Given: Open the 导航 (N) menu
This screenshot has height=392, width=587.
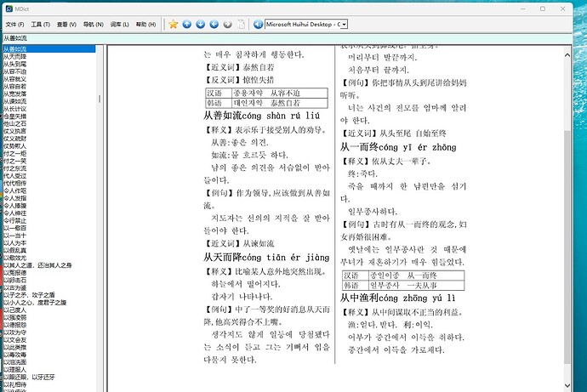Looking at the screenshot, I should click(x=94, y=25).
